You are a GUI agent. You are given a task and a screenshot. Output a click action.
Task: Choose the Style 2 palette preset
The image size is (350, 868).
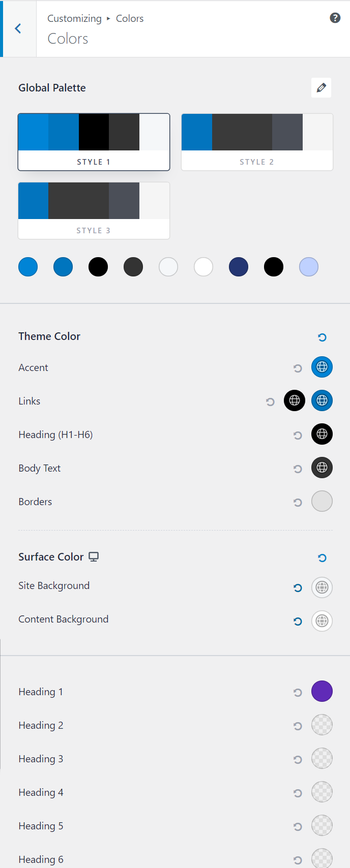257,142
